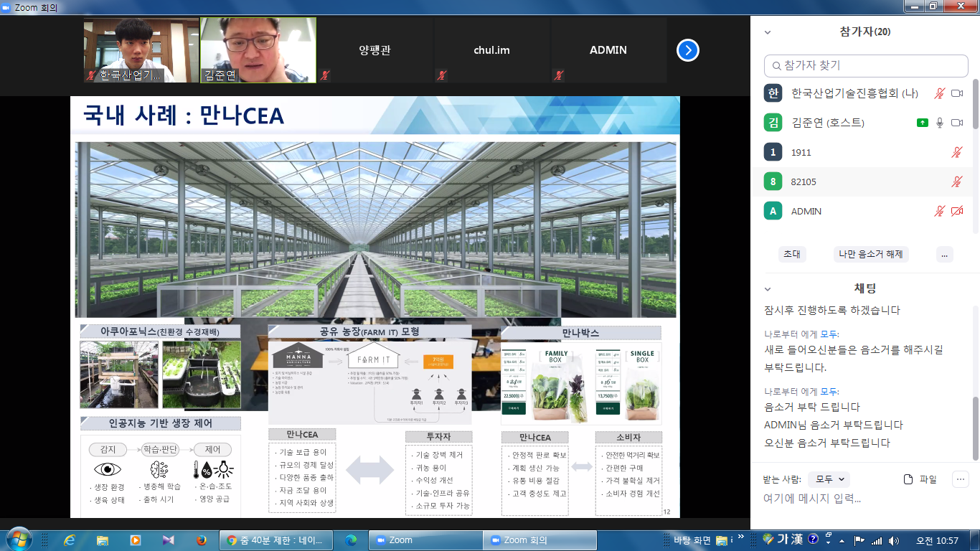Click the network signal icon in system tray
Screen dimensions: 980x551
[x=876, y=540]
